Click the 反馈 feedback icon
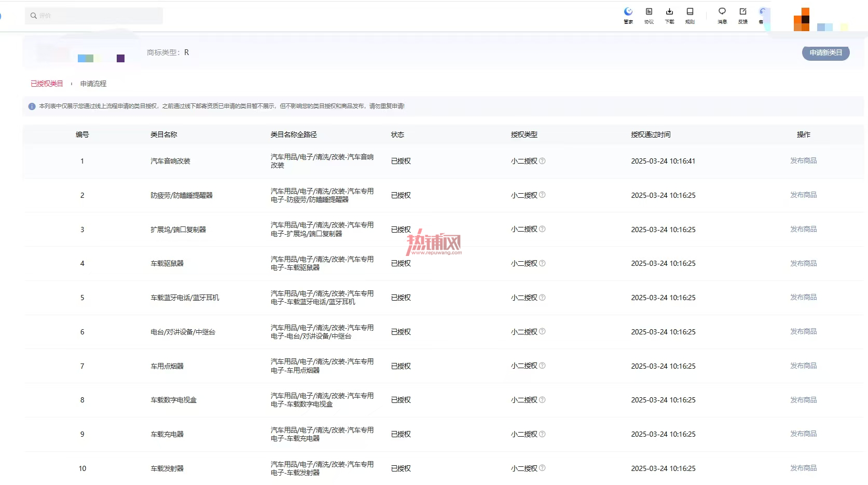 (742, 11)
